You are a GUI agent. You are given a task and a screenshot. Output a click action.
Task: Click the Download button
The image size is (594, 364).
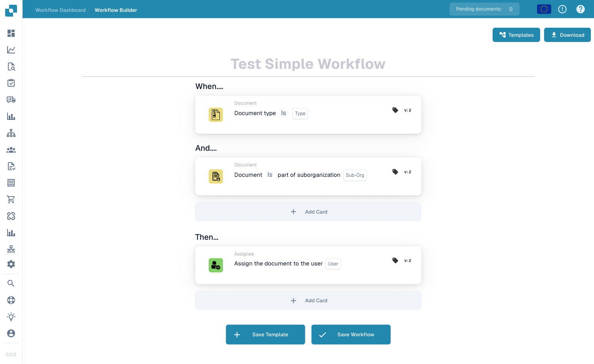[567, 35]
